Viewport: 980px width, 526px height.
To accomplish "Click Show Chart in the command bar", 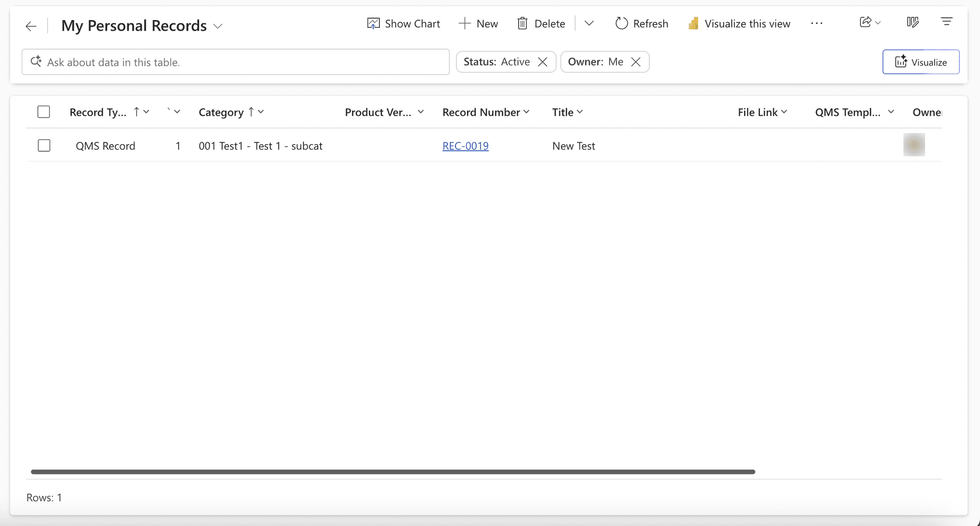I will 403,23.
